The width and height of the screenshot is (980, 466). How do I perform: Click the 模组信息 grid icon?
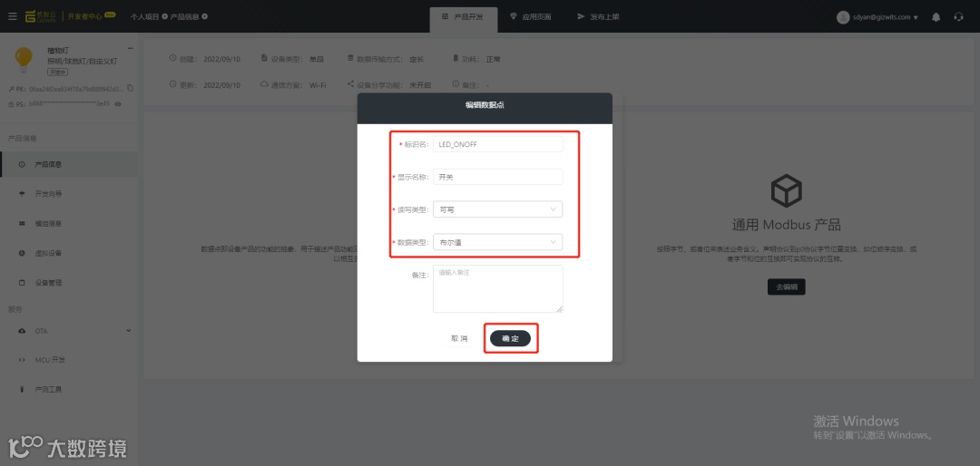coord(22,223)
